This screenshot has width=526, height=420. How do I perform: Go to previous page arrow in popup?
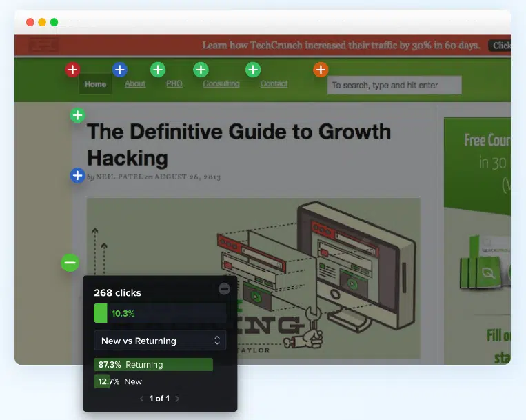(142, 399)
